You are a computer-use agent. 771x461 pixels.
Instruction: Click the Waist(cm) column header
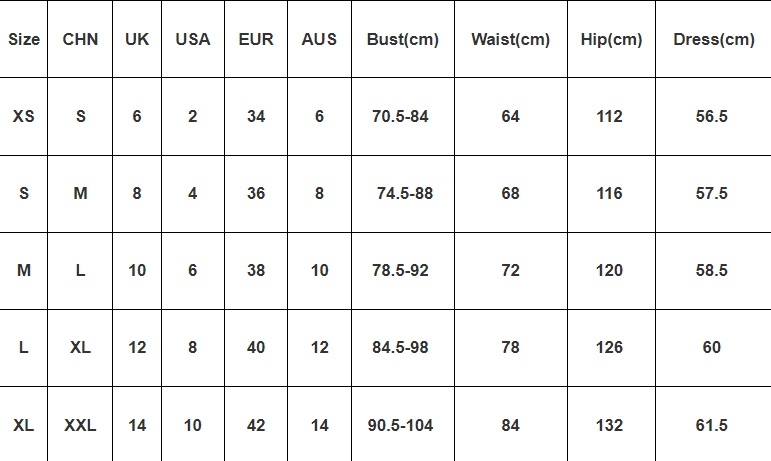coord(510,40)
